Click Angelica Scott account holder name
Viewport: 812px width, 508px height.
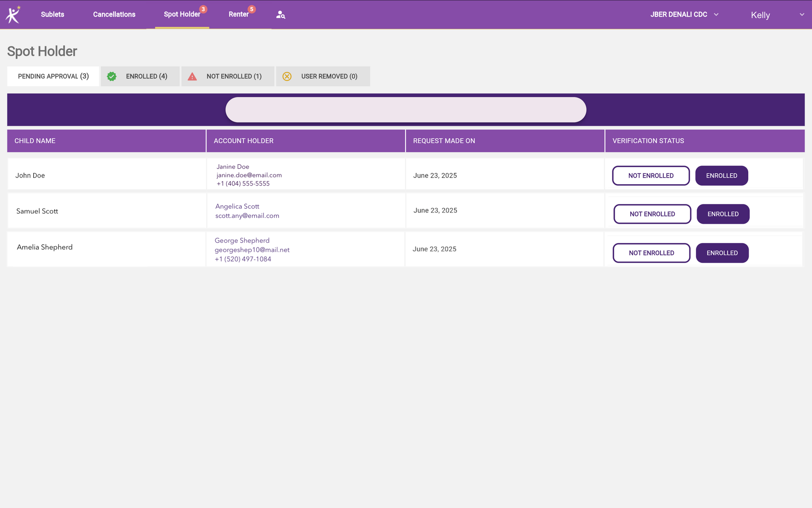[x=237, y=206]
